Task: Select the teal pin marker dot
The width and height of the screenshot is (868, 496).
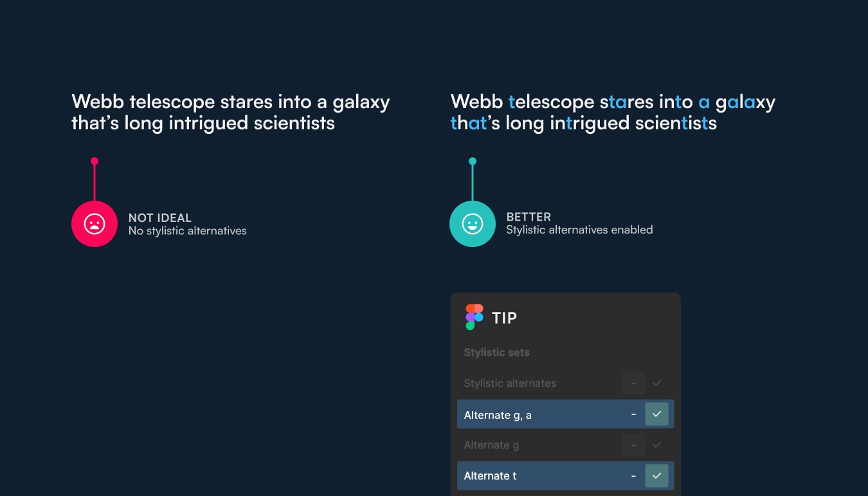Action: pos(473,160)
